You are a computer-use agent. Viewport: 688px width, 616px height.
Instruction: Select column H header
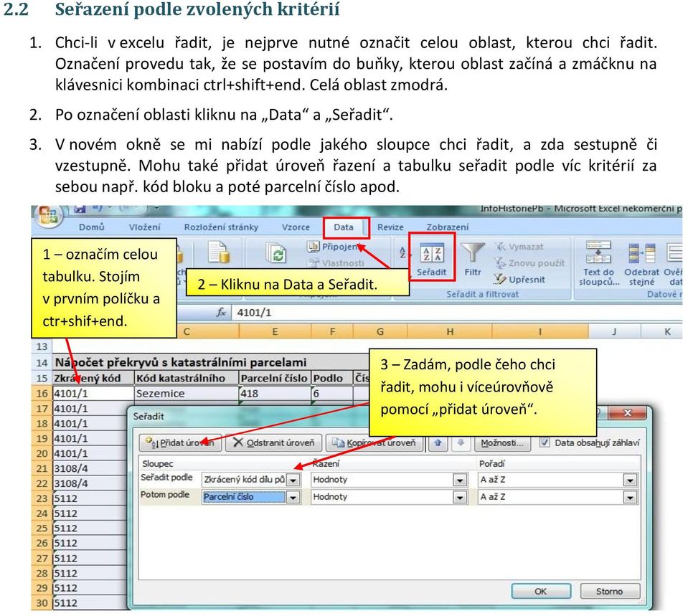(450, 331)
